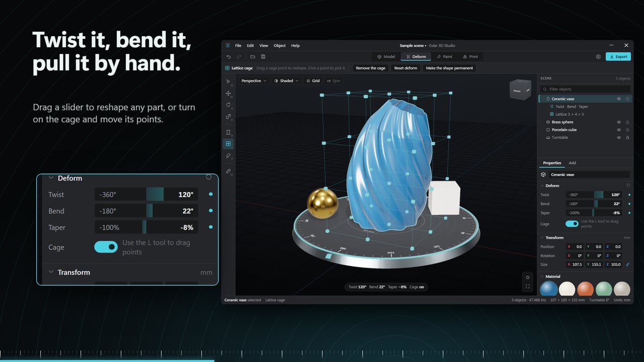The image size is (644, 362).
Task: Click the fit-to-frame icon in viewport corner
Action: (527, 287)
